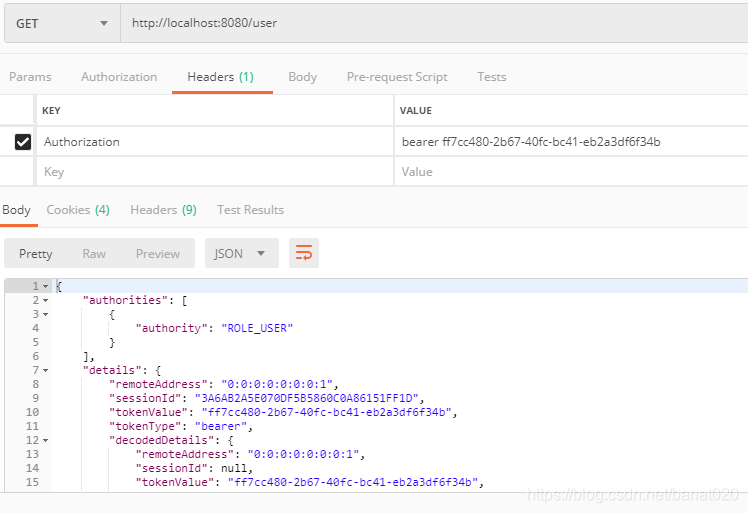Uncheck the Authorization header checkbox
Viewport: 748px width, 513px height.
[x=23, y=142]
